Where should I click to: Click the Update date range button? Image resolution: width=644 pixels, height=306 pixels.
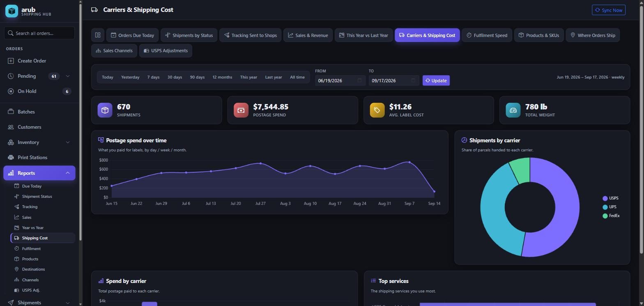coord(436,81)
